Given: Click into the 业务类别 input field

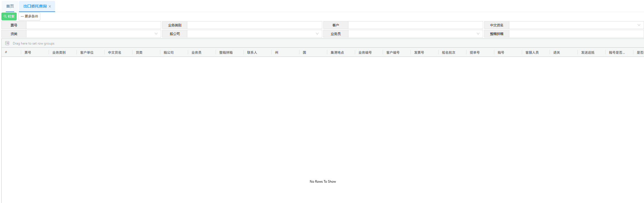Looking at the screenshot, I should pos(254,25).
